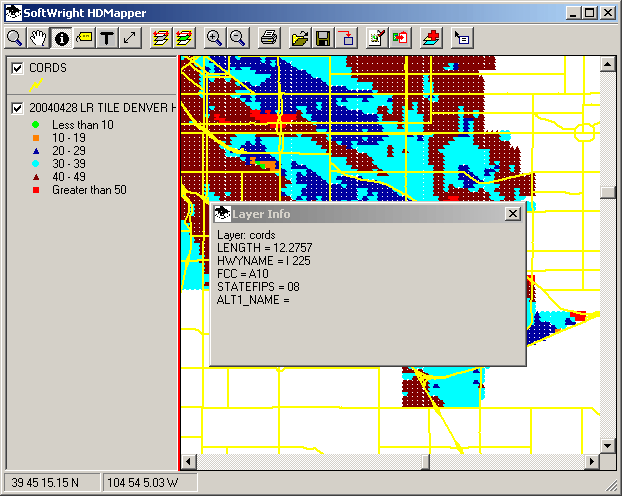Click the 'ALT1_NAME =' line
The width and height of the screenshot is (622, 496).
click(253, 300)
